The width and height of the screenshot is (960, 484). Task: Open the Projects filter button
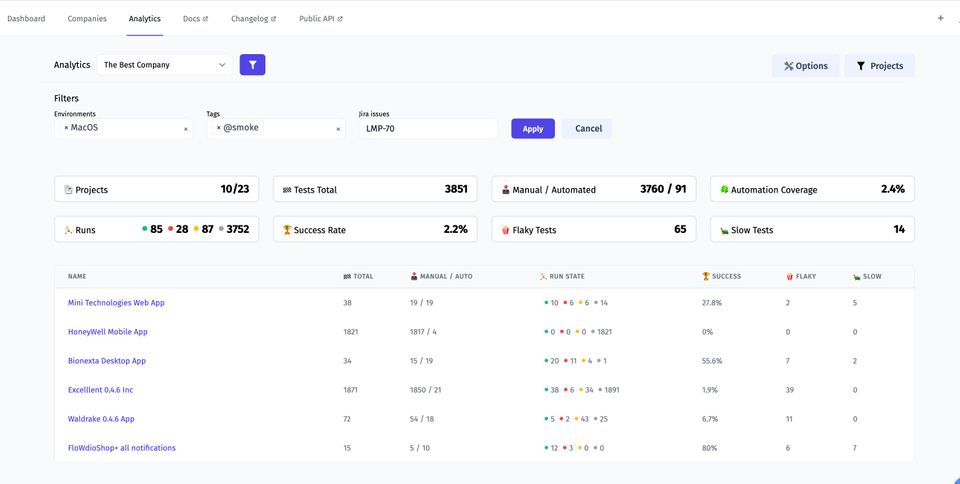879,66
